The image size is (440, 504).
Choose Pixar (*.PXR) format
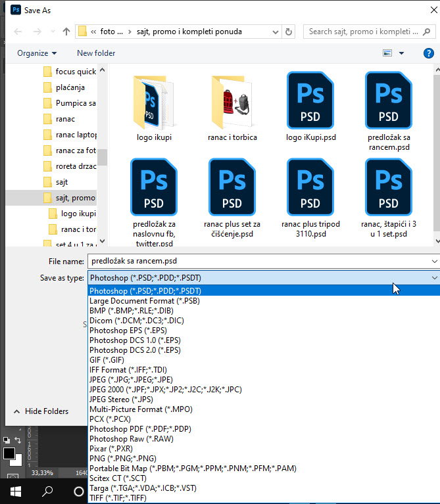(x=264, y=449)
